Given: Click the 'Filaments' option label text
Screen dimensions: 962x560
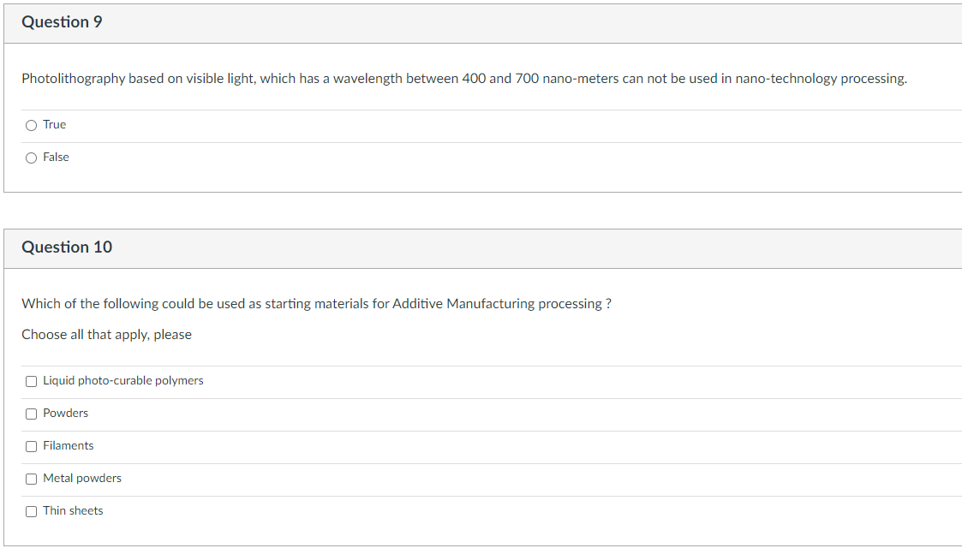Looking at the screenshot, I should (x=69, y=446).
